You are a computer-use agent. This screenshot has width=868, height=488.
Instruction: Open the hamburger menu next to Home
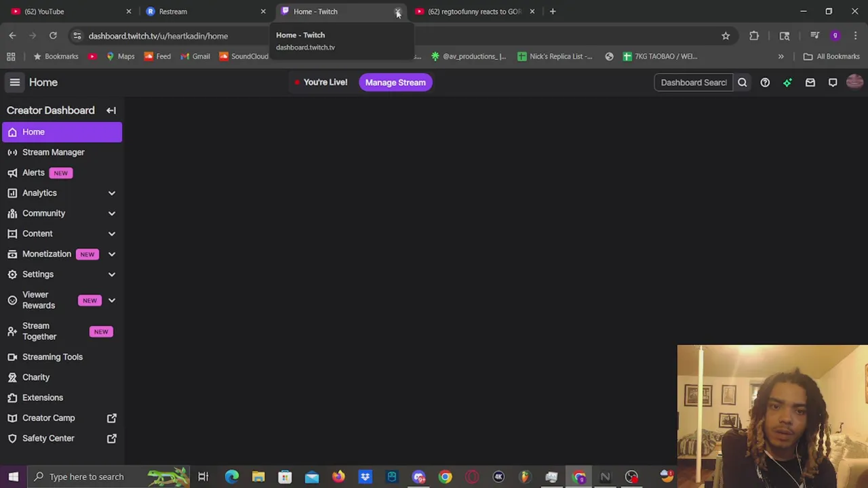14,82
